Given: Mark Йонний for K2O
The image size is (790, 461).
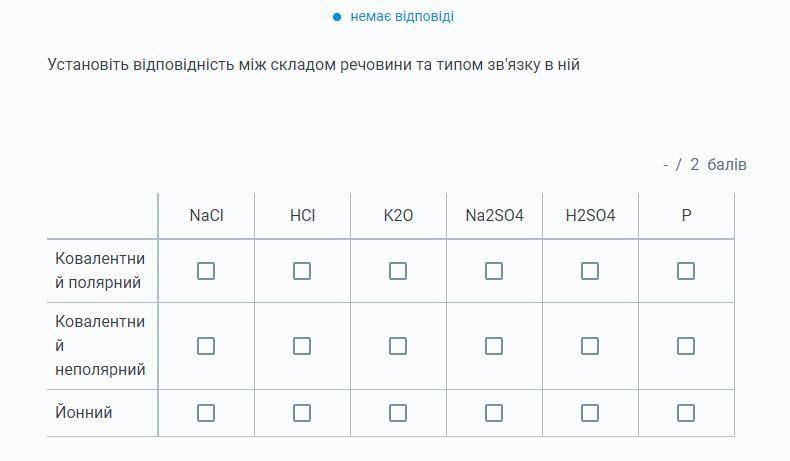Looking at the screenshot, I should (398, 413).
